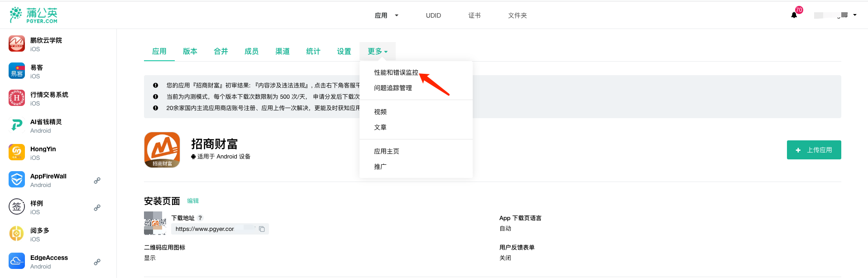The height and width of the screenshot is (278, 868).
Task: Switch to the 版本 tab
Action: pyautogui.click(x=190, y=52)
